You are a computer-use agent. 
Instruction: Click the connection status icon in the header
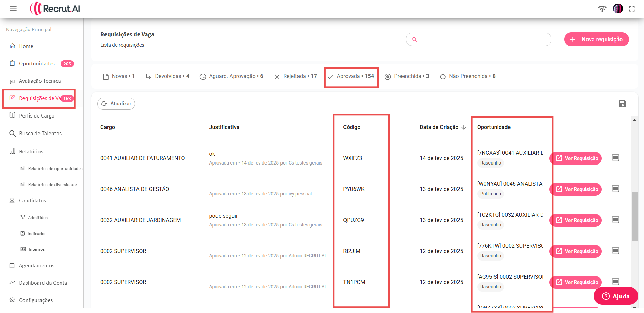tap(602, 9)
